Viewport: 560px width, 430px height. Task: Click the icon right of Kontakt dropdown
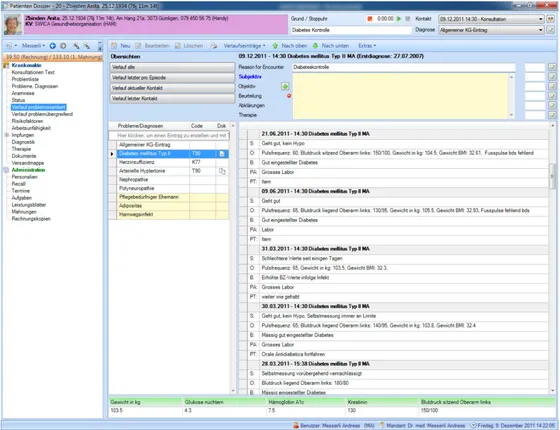coord(551,19)
